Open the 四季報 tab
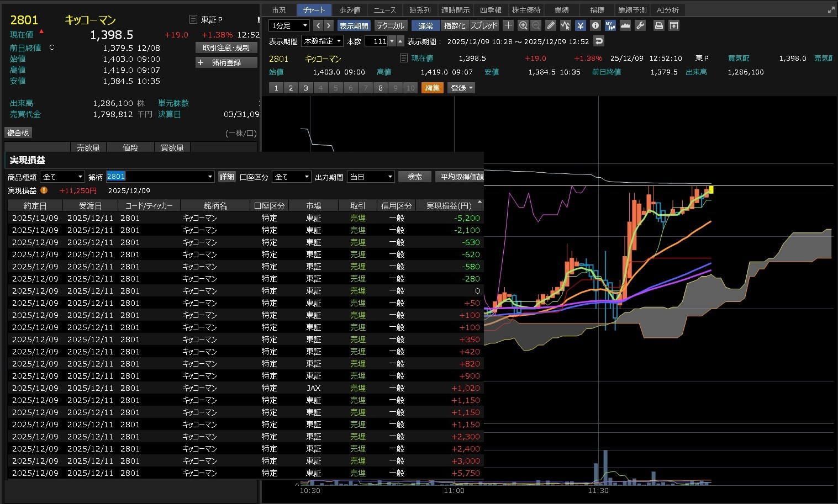The width and height of the screenshot is (838, 504). click(x=490, y=10)
